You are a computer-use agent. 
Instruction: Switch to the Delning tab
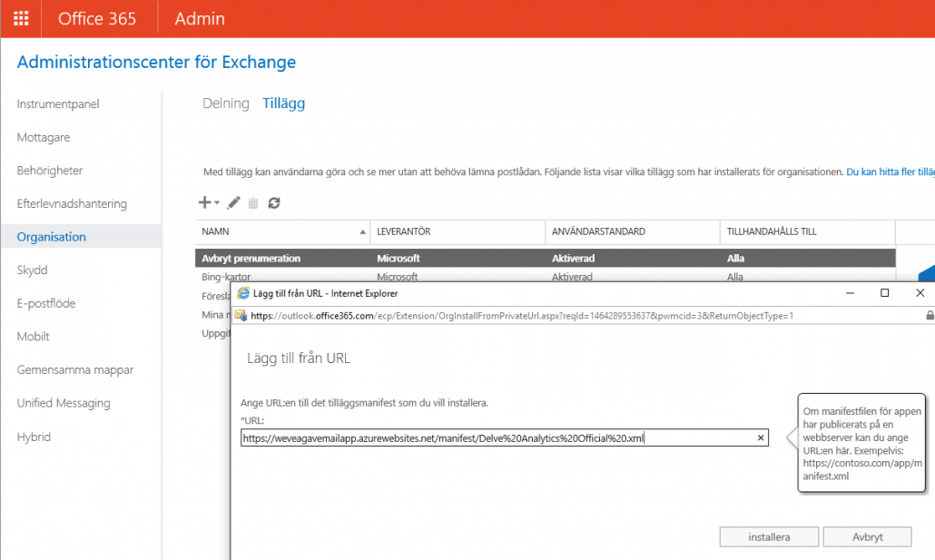click(225, 103)
